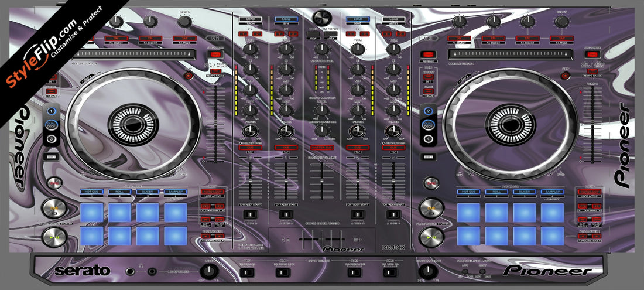Toggle SLIP mode on left deck
Image resolution: width=644 pixels, height=290 pixels.
click(x=189, y=76)
